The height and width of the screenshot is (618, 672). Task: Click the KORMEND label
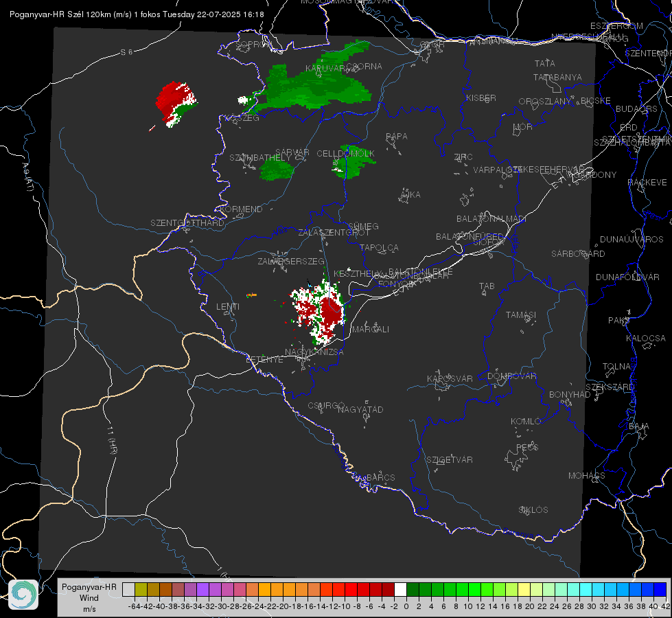point(241,209)
